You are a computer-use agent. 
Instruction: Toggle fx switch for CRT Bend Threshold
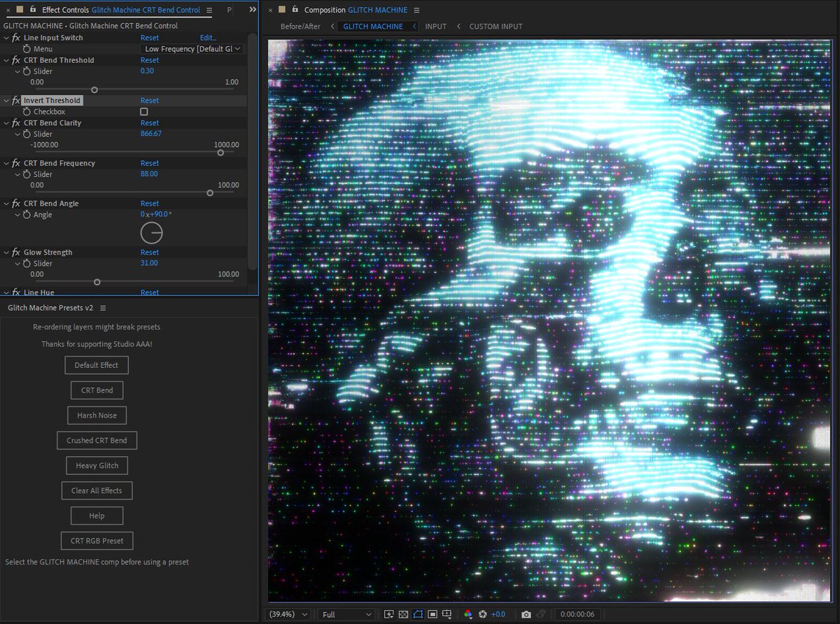click(x=16, y=60)
